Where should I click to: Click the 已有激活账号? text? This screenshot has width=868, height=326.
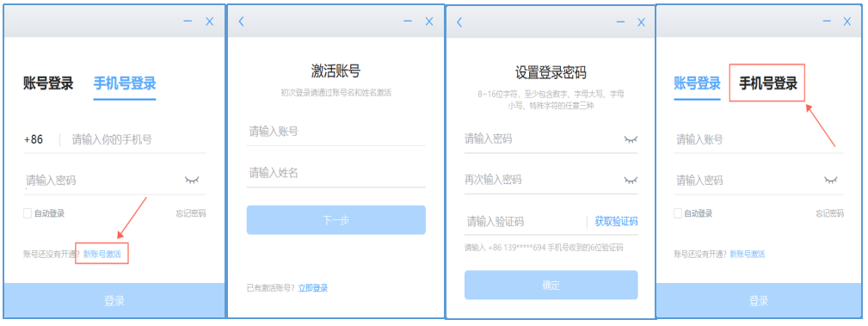(x=271, y=288)
